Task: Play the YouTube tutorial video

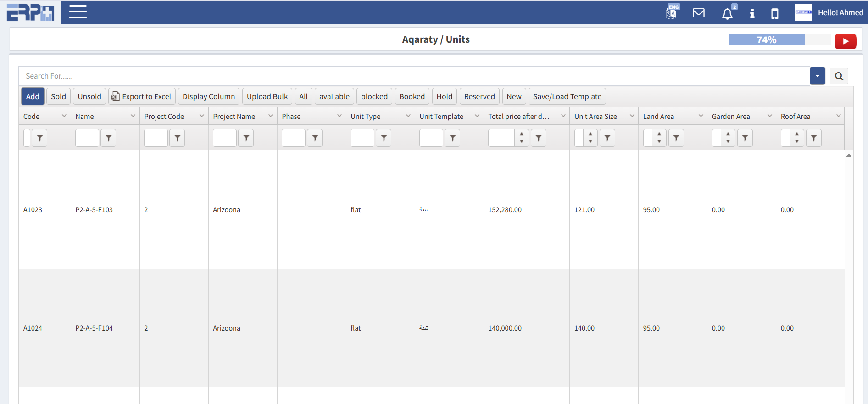Action: point(845,41)
